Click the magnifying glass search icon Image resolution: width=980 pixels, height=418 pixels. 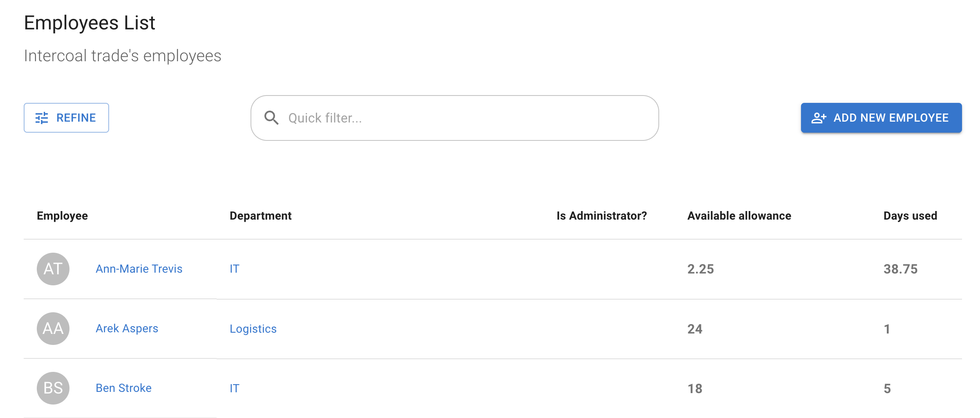[271, 118]
